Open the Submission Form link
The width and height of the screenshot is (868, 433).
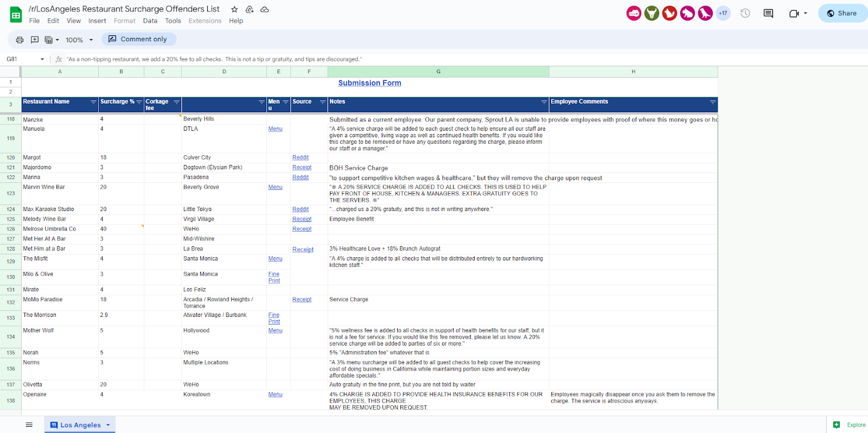pyautogui.click(x=370, y=83)
